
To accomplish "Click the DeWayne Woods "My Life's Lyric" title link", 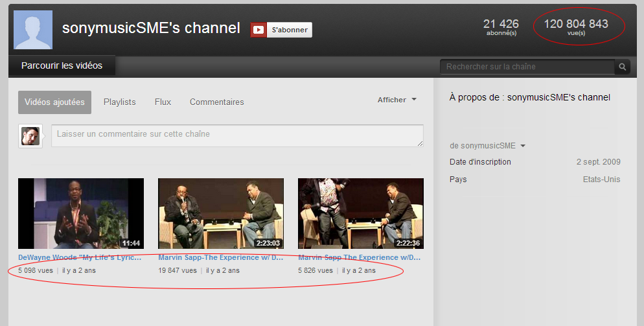I will click(x=80, y=257).
